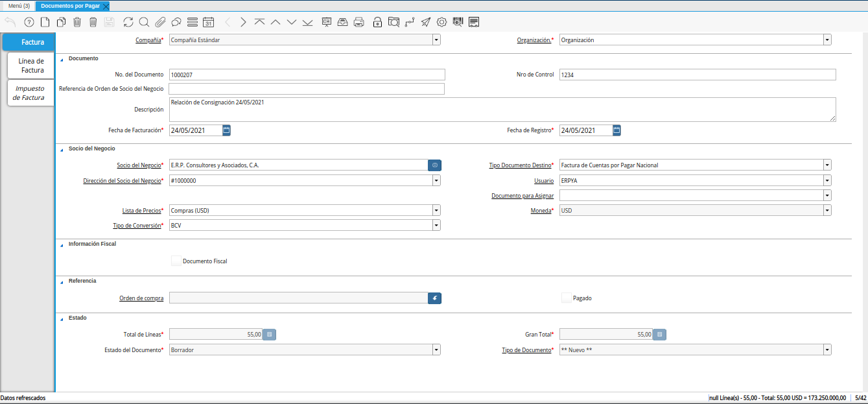
Task: Open the search magnifier in toolbar
Action: (144, 22)
